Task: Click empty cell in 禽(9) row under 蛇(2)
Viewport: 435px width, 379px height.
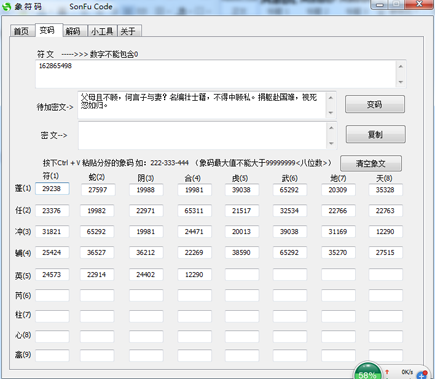Action: 97,356
